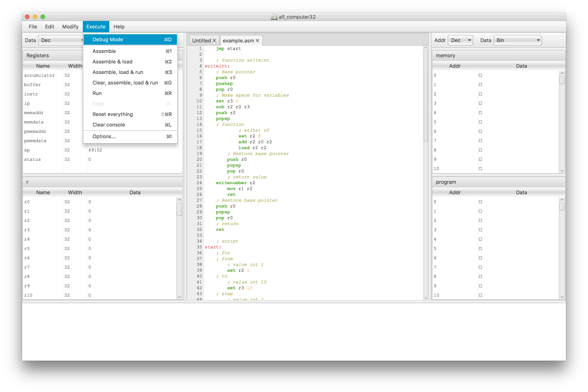Image resolution: width=588 pixels, height=392 pixels.
Task: Select register r5 row
Action: coord(100,249)
